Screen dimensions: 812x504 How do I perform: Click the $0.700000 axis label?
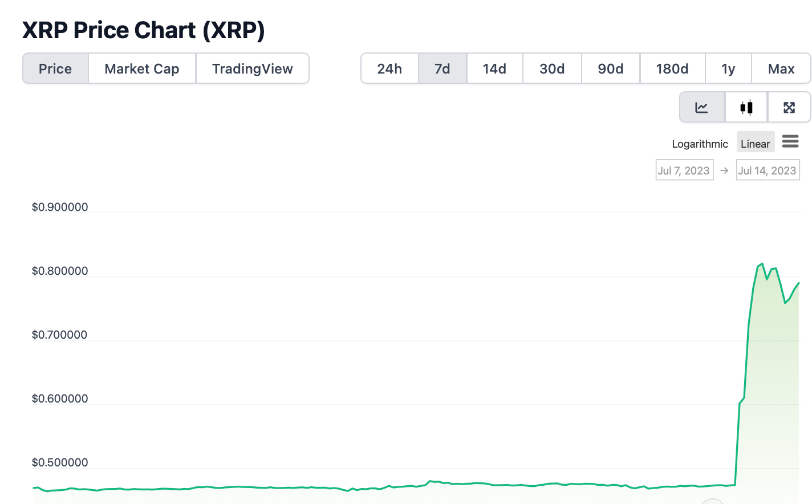point(60,335)
